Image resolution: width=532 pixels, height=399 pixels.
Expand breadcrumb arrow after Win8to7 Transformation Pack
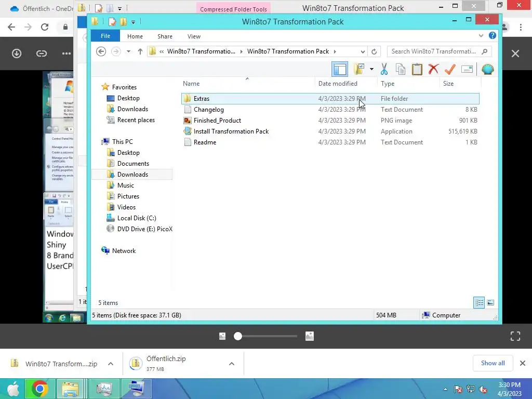point(335,51)
